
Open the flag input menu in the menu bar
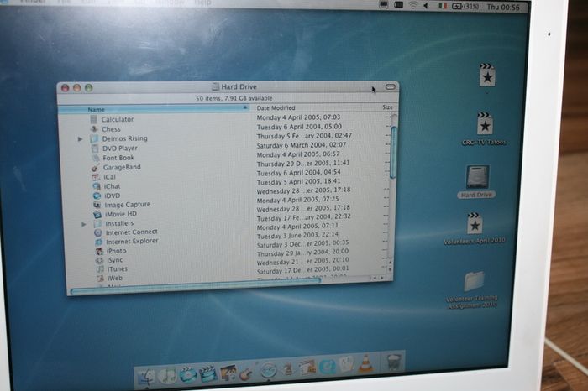click(443, 6)
